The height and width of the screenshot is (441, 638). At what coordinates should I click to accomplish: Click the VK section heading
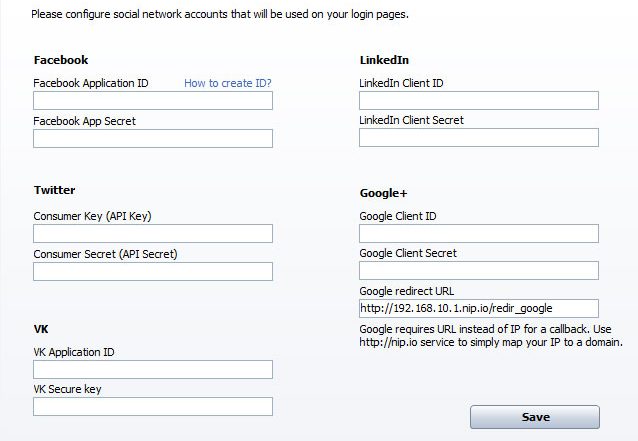(41, 329)
